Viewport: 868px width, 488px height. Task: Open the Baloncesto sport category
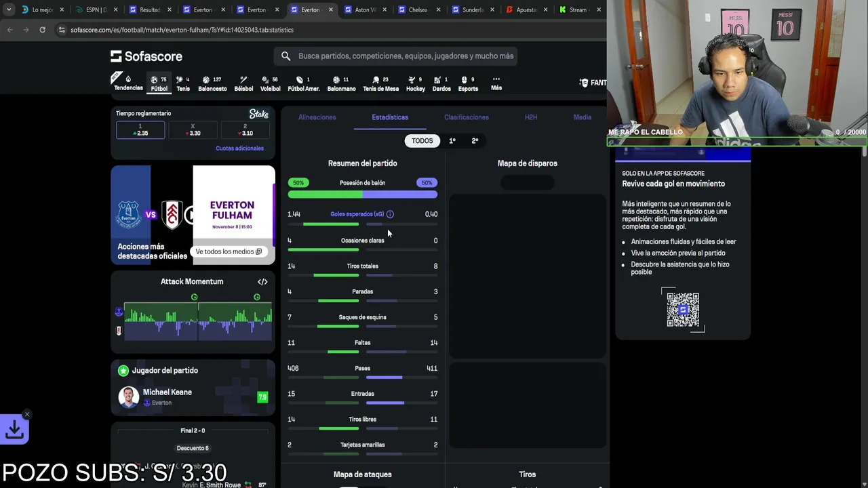click(212, 83)
